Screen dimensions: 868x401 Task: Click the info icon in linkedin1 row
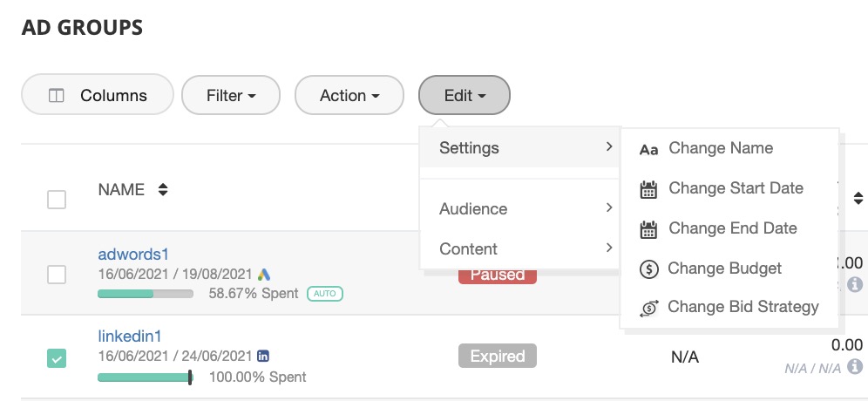coord(855,367)
